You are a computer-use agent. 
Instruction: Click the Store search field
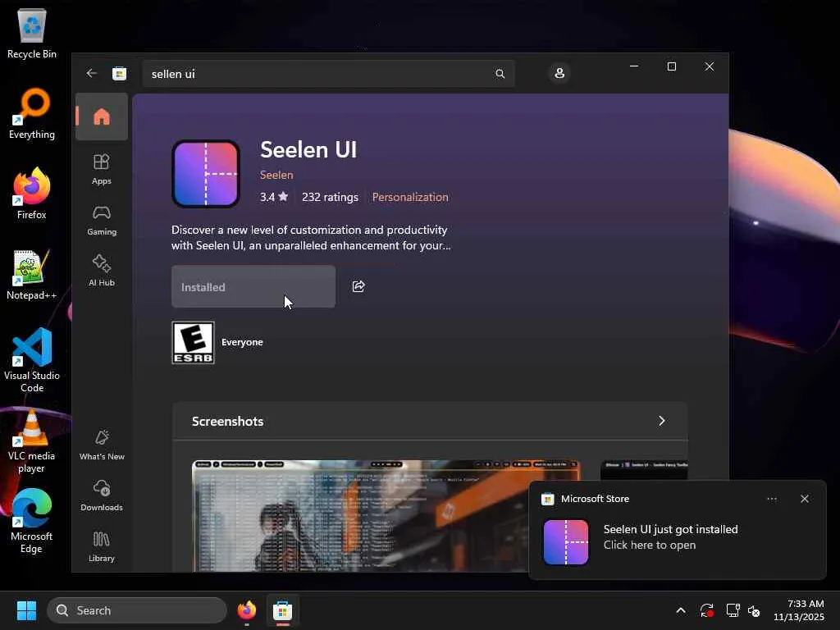pyautogui.click(x=328, y=74)
